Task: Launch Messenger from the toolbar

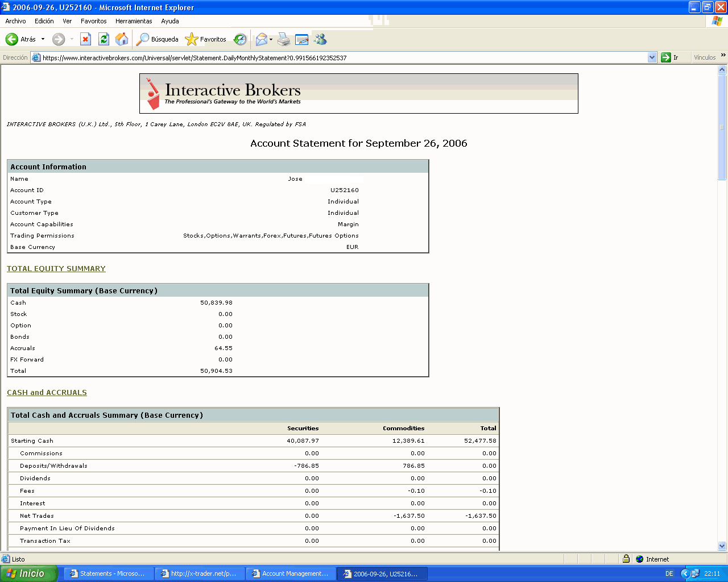Action: pyautogui.click(x=321, y=39)
